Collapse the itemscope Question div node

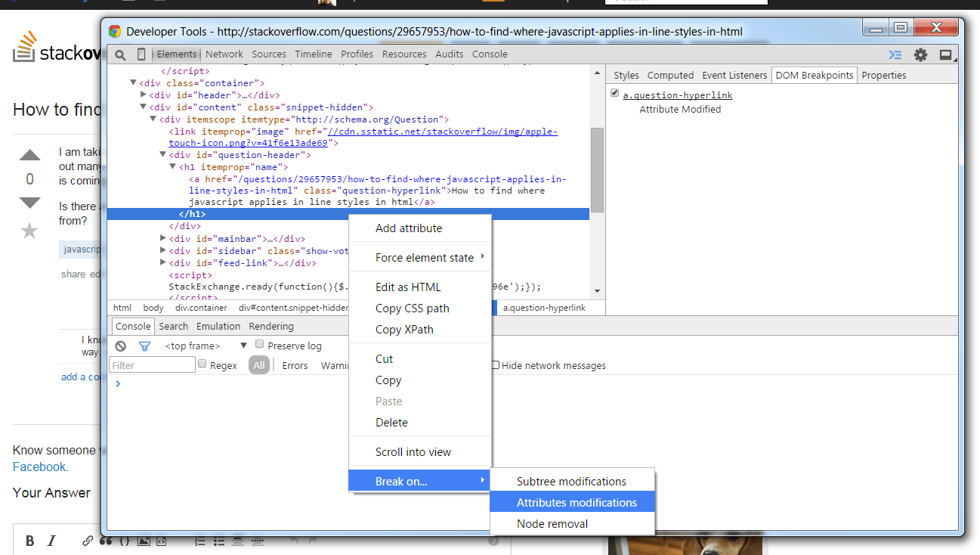[x=153, y=119]
